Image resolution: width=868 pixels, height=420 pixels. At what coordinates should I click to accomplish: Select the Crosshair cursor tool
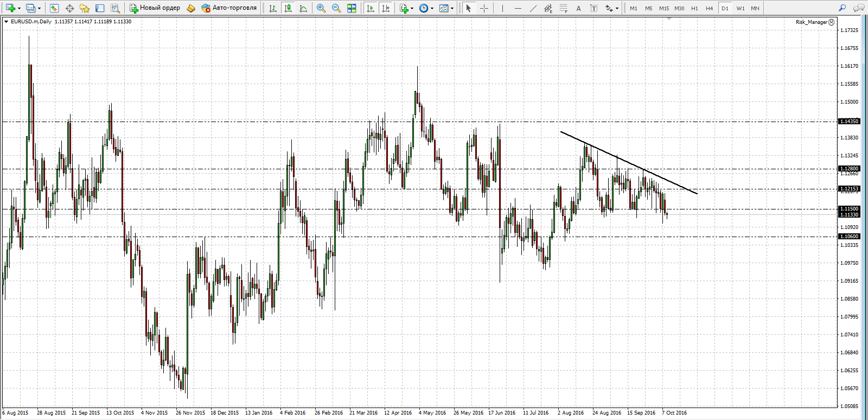(484, 8)
